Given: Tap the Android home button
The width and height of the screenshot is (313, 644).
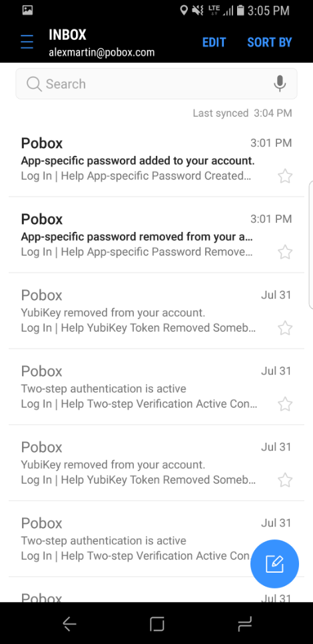Looking at the screenshot, I should pos(156,624).
